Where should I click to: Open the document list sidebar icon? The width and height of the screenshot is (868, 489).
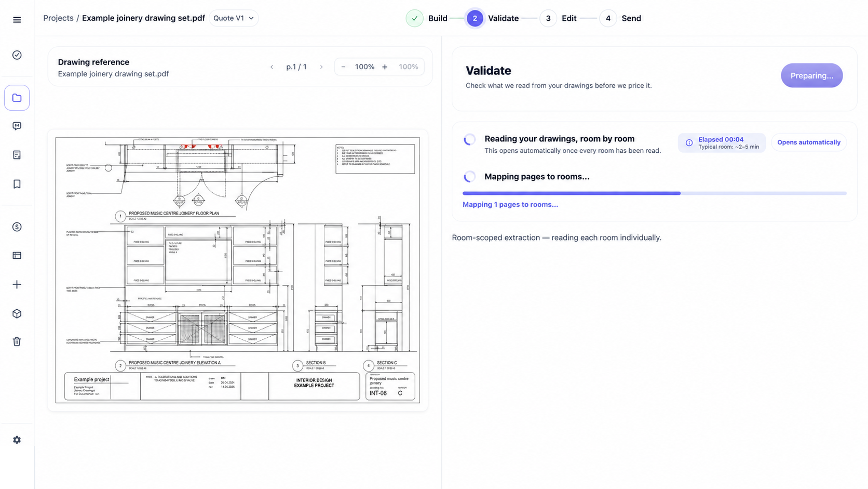[17, 155]
